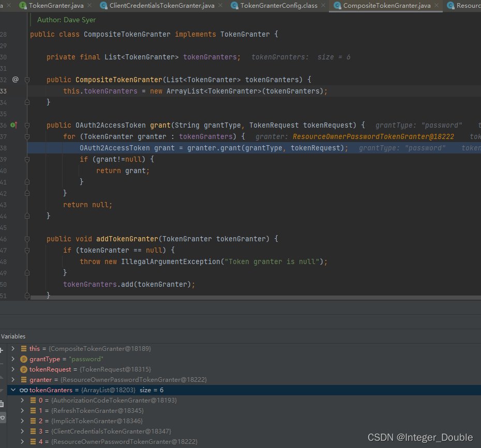Viewport: 481px width, 448px height.
Task: Click the copy icon in the debugger side toolbar
Action: (3, 405)
